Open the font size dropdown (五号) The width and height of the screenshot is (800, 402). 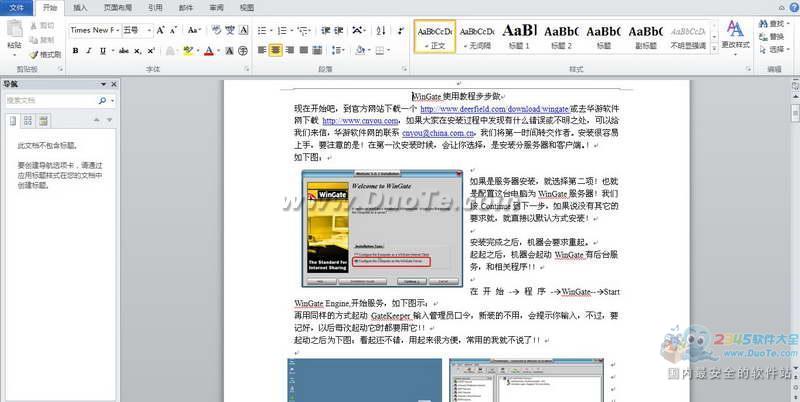point(149,30)
